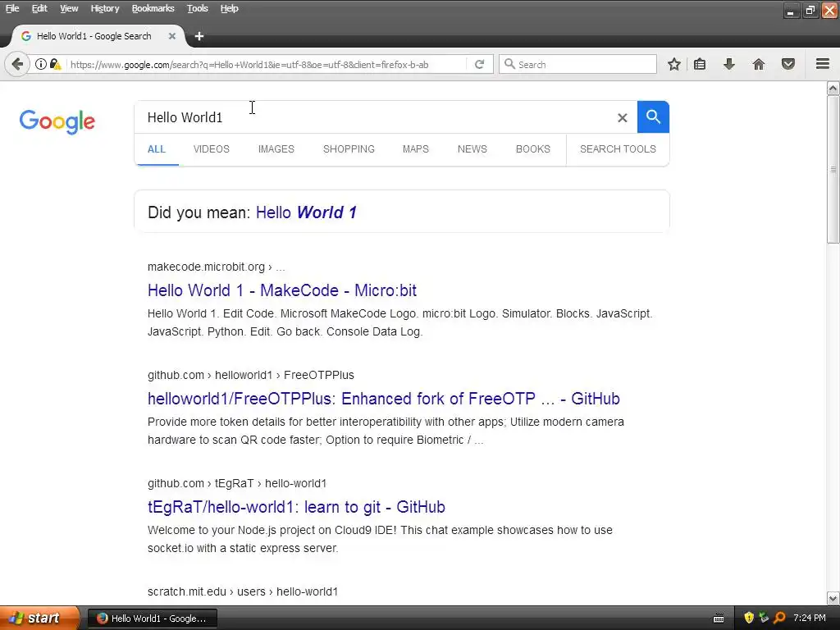Open the Edit menu
This screenshot has width=840, height=630.
point(39,8)
